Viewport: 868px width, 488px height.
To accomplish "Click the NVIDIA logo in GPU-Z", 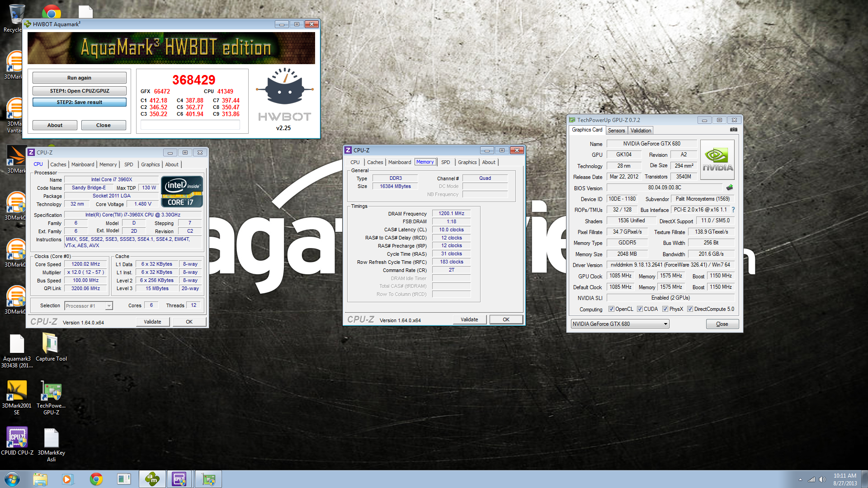I will tap(717, 160).
